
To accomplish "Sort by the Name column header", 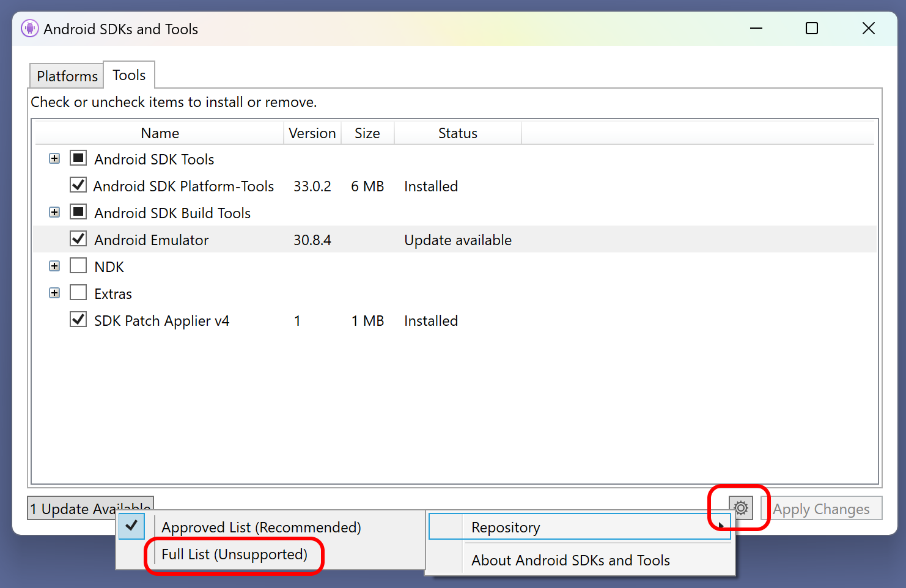I will pyautogui.click(x=160, y=133).
